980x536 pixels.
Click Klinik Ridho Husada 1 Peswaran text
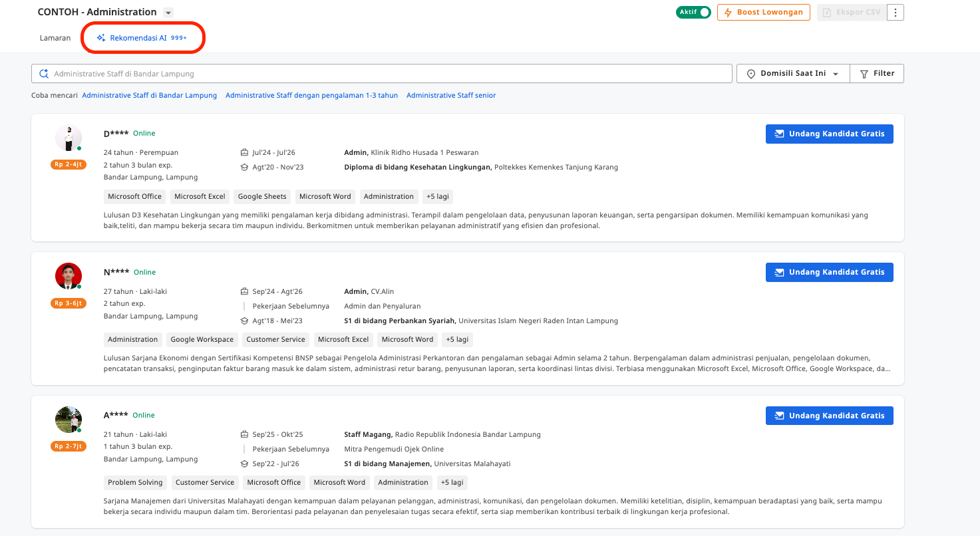click(424, 152)
